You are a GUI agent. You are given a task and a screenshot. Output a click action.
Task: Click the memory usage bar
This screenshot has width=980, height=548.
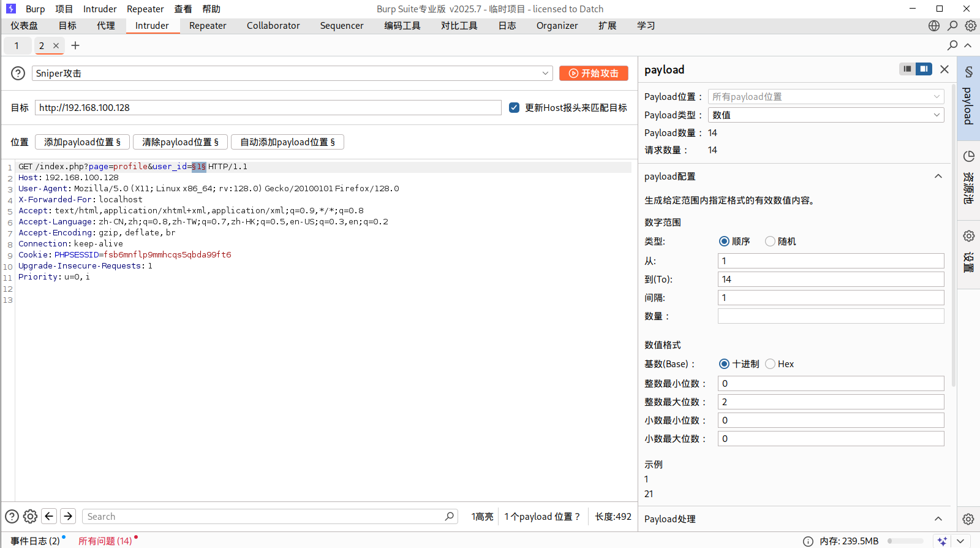click(905, 541)
